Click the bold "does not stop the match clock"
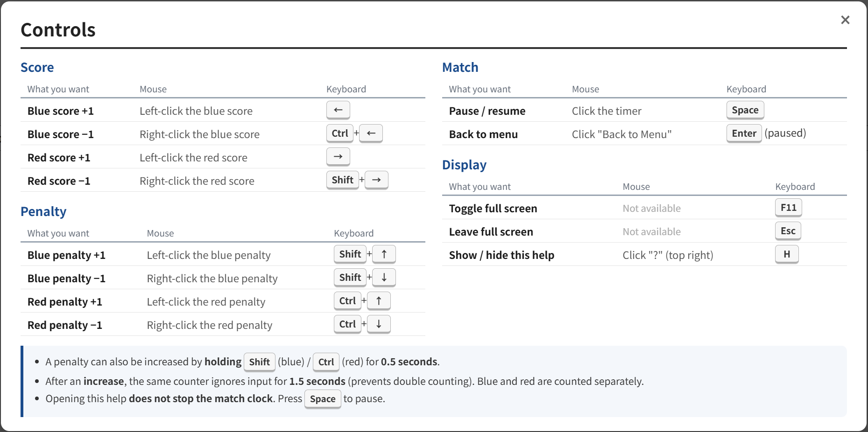Screen dimensions: 868x432 (201, 399)
